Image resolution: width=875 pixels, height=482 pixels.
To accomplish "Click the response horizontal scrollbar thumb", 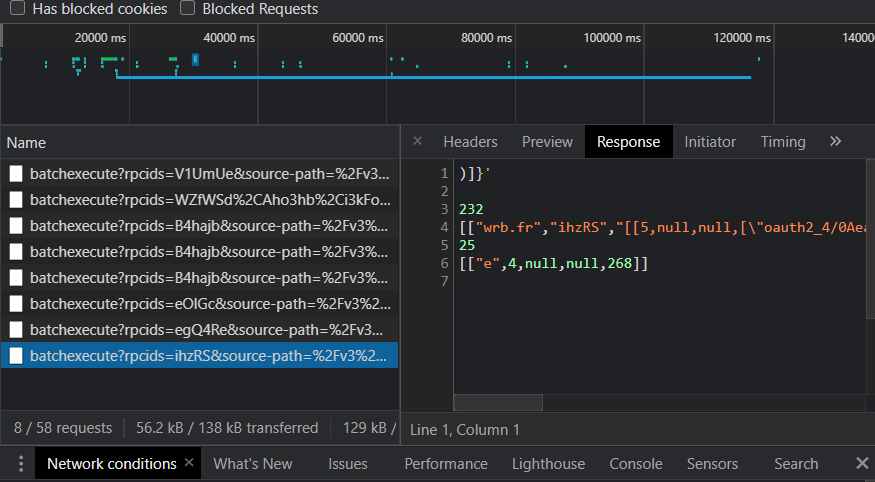I will [498, 402].
